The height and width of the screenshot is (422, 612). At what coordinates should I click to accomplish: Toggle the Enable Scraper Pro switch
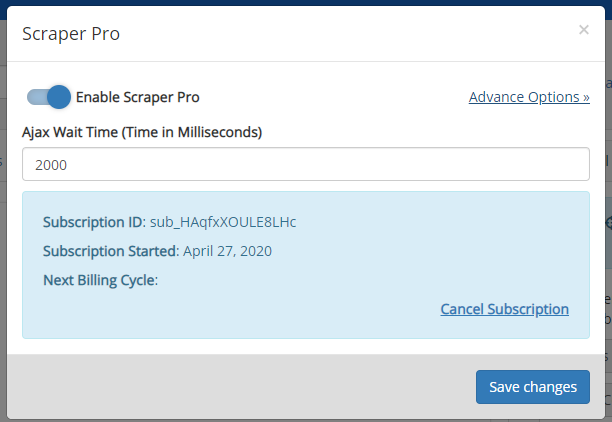click(49, 97)
